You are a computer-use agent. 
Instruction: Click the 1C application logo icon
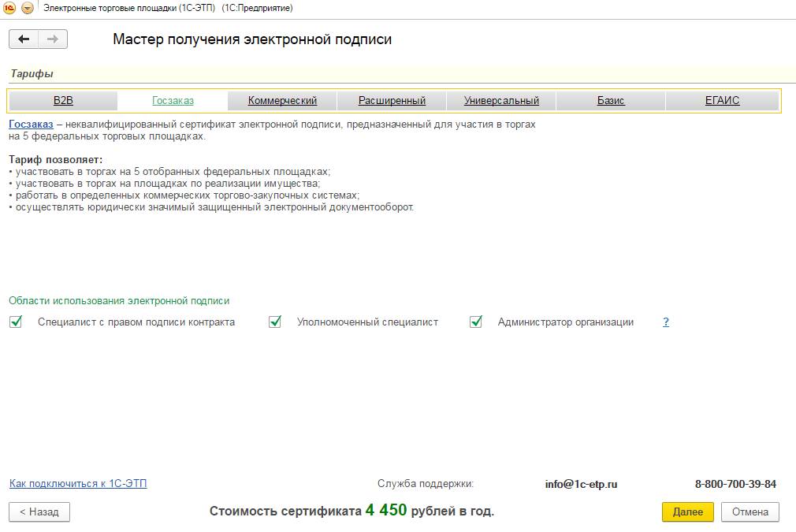[9, 8]
